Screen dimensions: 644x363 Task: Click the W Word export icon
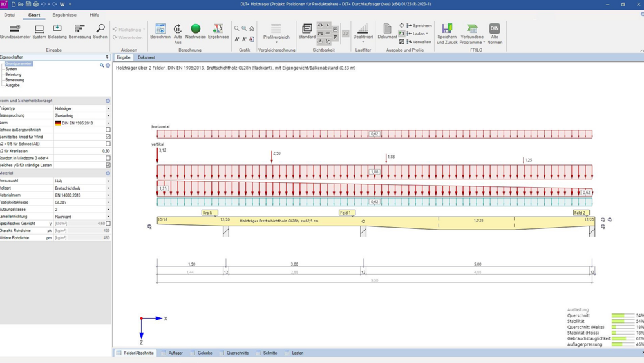tap(62, 4)
